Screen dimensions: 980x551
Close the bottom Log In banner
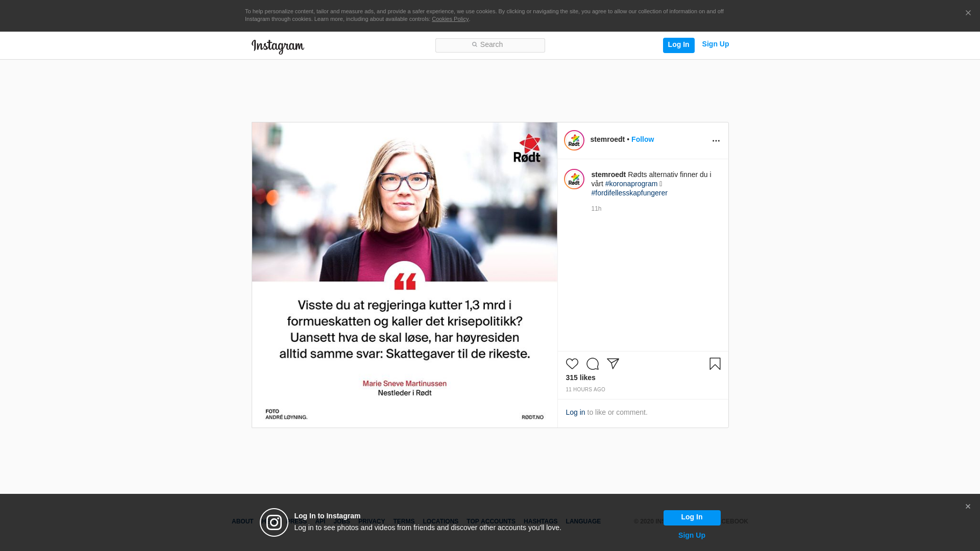point(967,507)
